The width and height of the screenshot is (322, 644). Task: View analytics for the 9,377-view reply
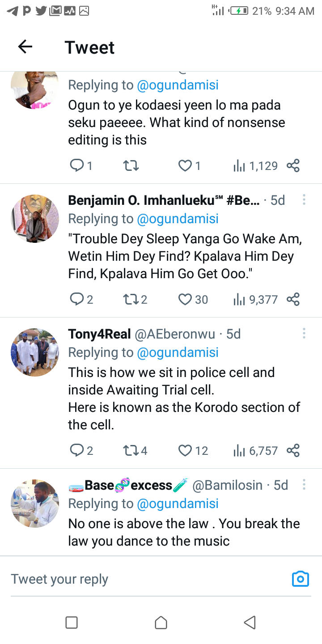pyautogui.click(x=238, y=299)
